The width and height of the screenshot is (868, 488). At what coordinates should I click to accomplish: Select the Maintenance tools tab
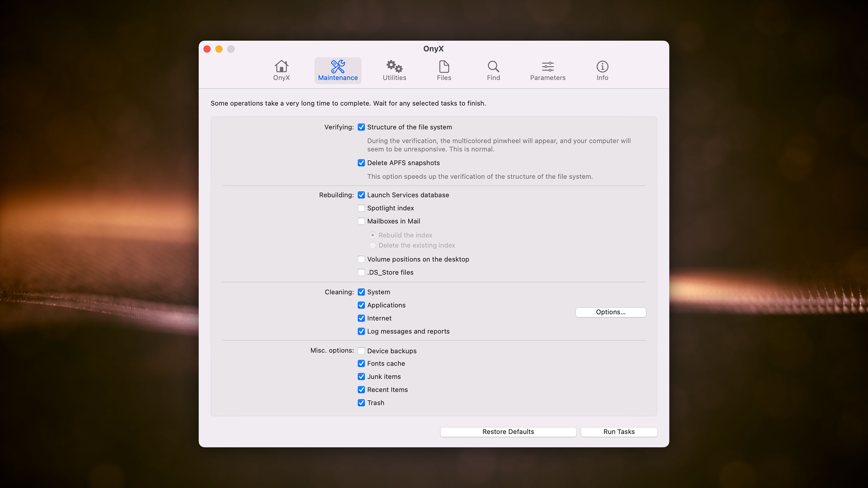pos(338,70)
